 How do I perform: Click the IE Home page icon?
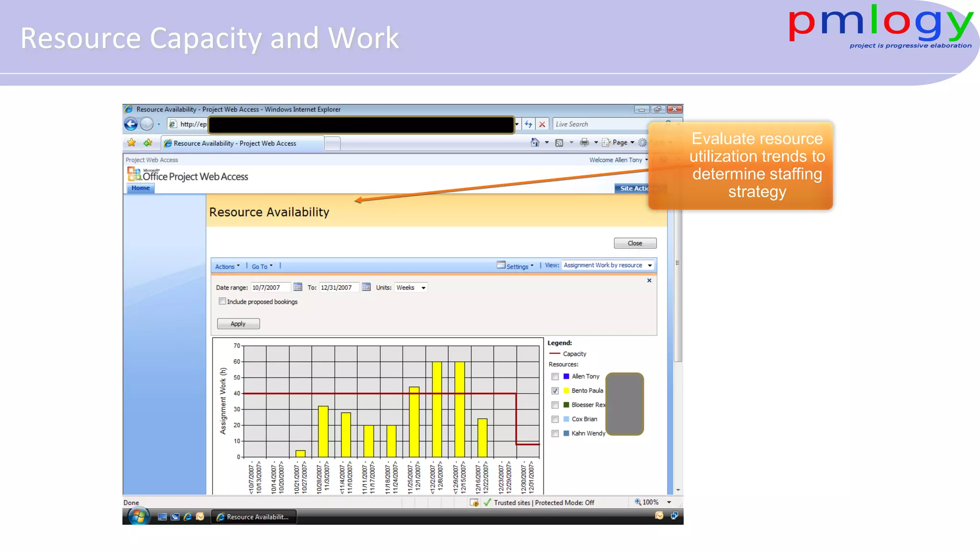pyautogui.click(x=535, y=143)
